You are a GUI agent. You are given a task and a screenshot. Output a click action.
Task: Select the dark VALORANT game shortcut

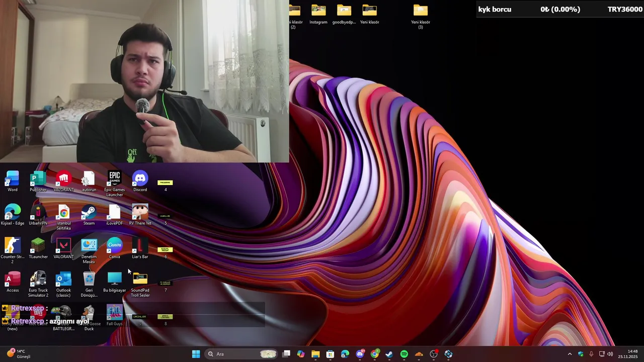click(x=63, y=248)
